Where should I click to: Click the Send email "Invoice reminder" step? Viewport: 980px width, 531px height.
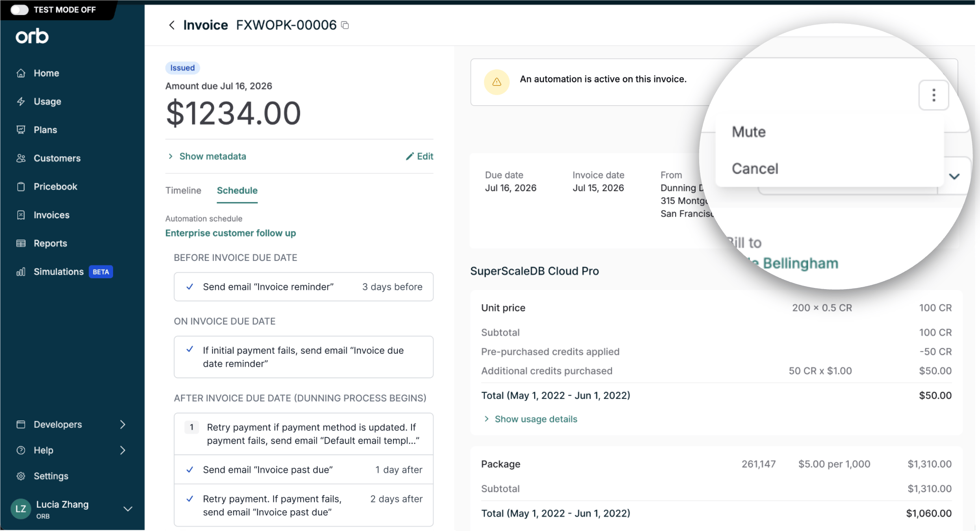point(304,287)
